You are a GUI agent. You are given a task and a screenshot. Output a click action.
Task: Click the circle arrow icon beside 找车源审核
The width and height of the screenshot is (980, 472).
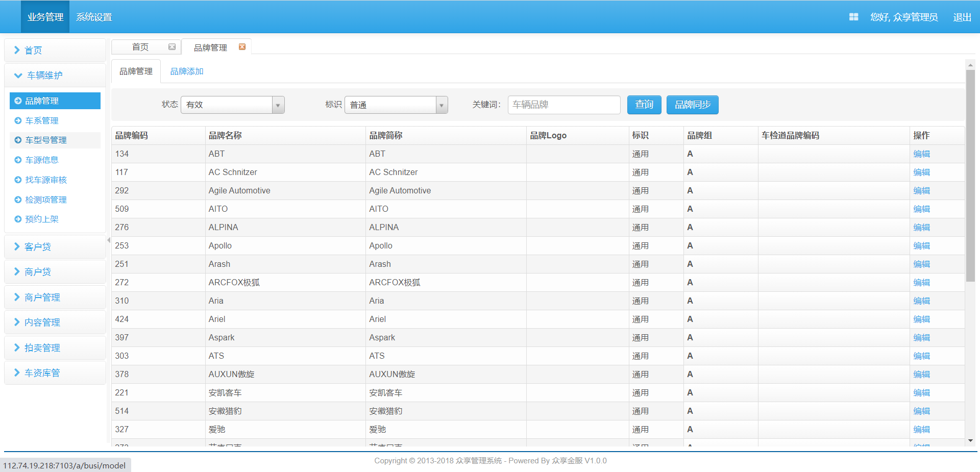pos(18,180)
